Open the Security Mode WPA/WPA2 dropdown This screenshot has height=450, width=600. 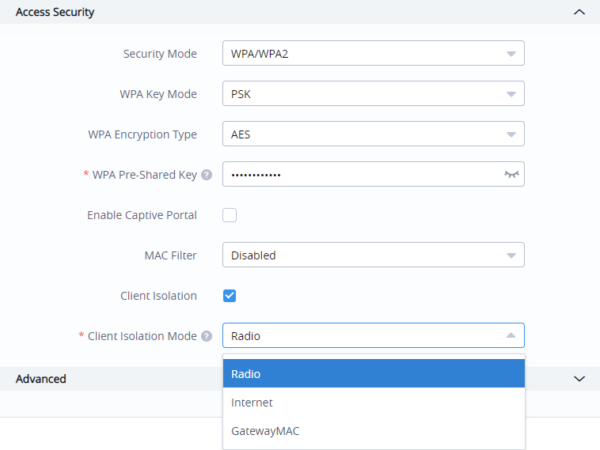click(372, 54)
